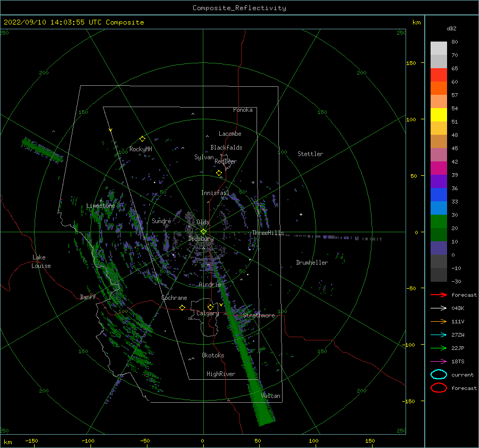This screenshot has height=448, width=479.
Task: Click the RockyMH label
Action: coord(141,149)
